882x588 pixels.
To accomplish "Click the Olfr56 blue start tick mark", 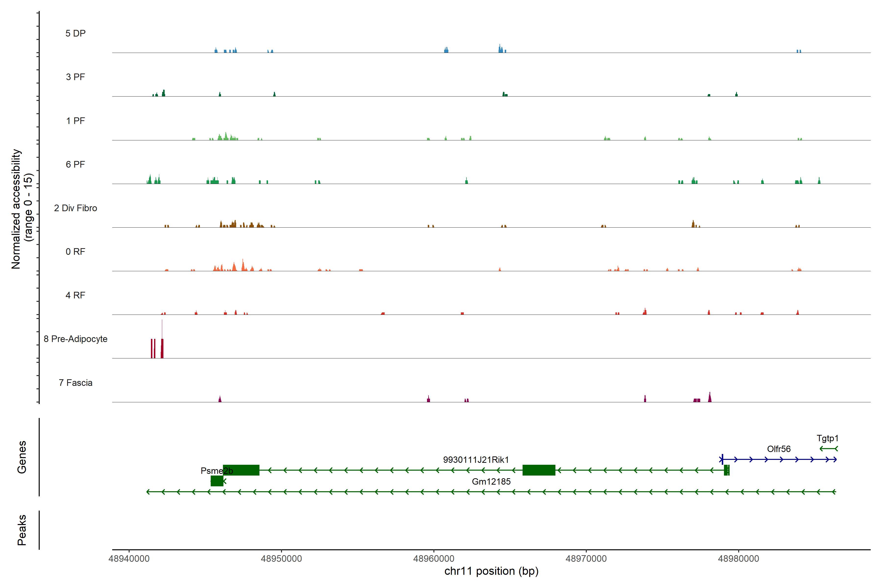I will 722,459.
